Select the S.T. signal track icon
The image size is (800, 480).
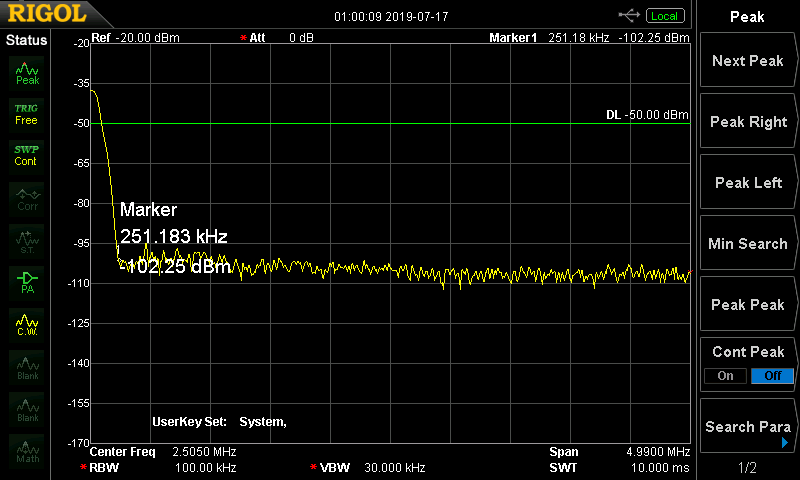[27, 241]
